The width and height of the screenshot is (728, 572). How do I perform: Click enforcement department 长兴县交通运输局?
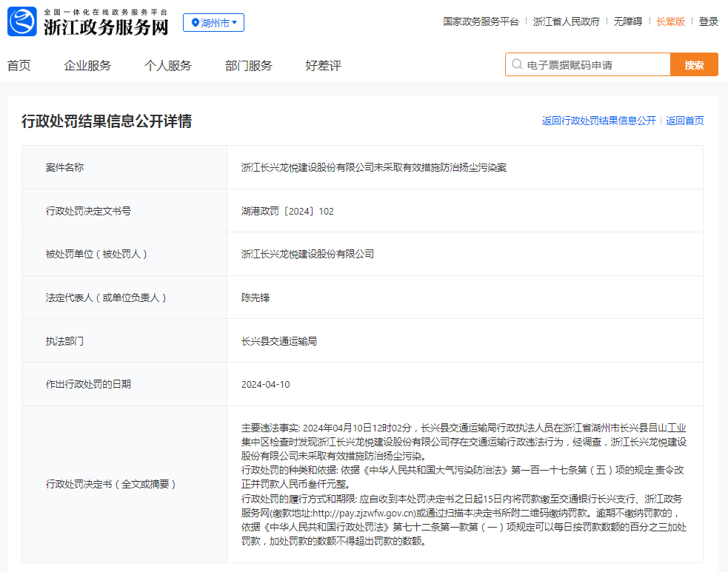coord(279,341)
